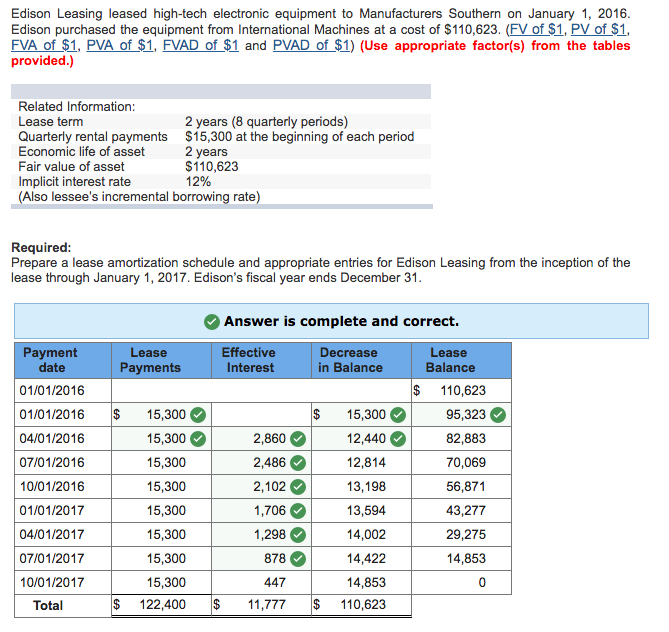Click the checkmark in the 04/01/2016 lease payment cell
The height and width of the screenshot is (632, 669).
[x=198, y=439]
